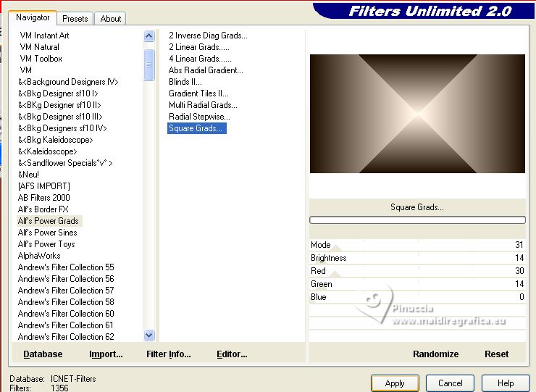The height and width of the screenshot is (392, 536).
Task: Open the filter Editor...
Action: coord(232,354)
